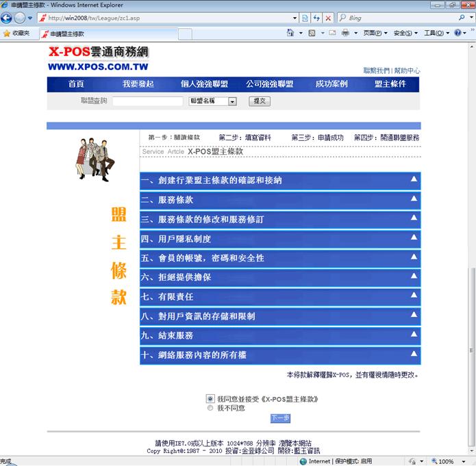Expand section 九、結束服務
This screenshot has height=466, width=476.
point(279,335)
